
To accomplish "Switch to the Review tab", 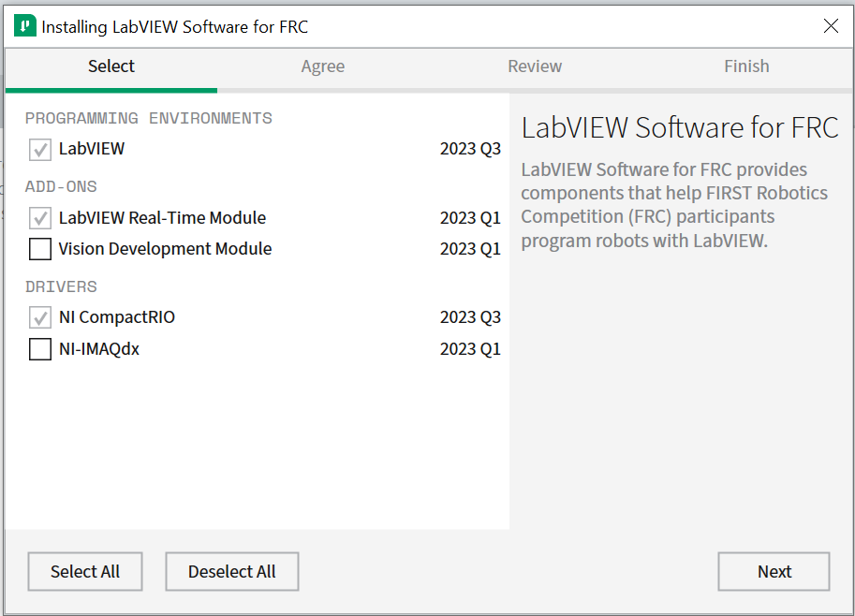I will (x=535, y=66).
